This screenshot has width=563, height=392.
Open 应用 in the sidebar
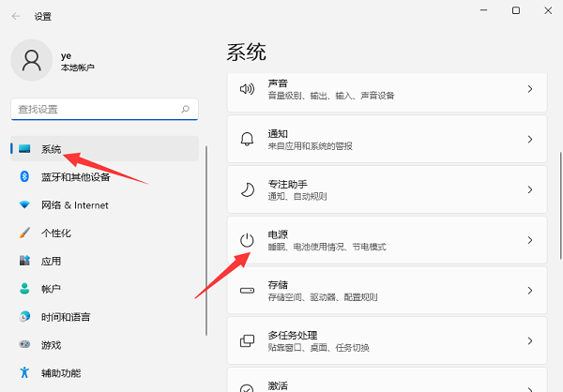(x=51, y=261)
